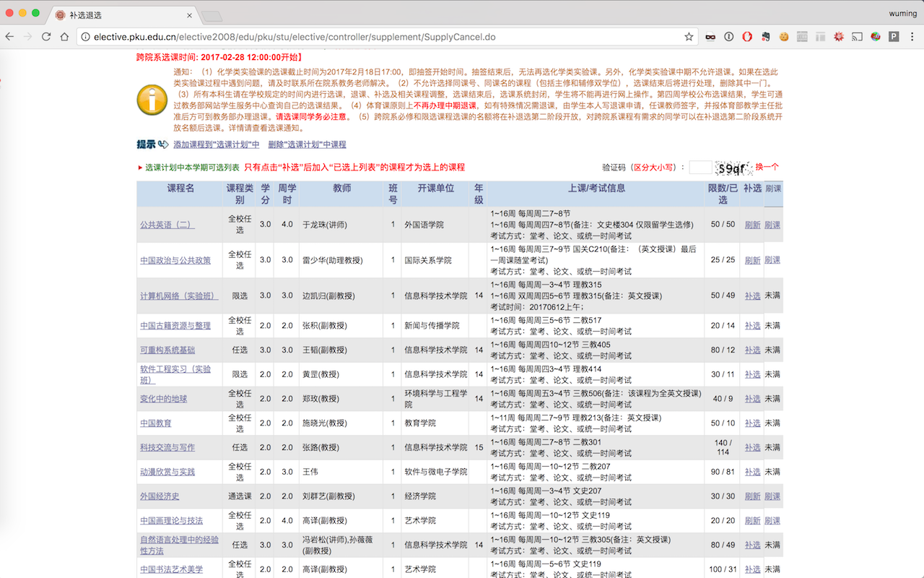Go to the browser home page icon

[x=65, y=37]
